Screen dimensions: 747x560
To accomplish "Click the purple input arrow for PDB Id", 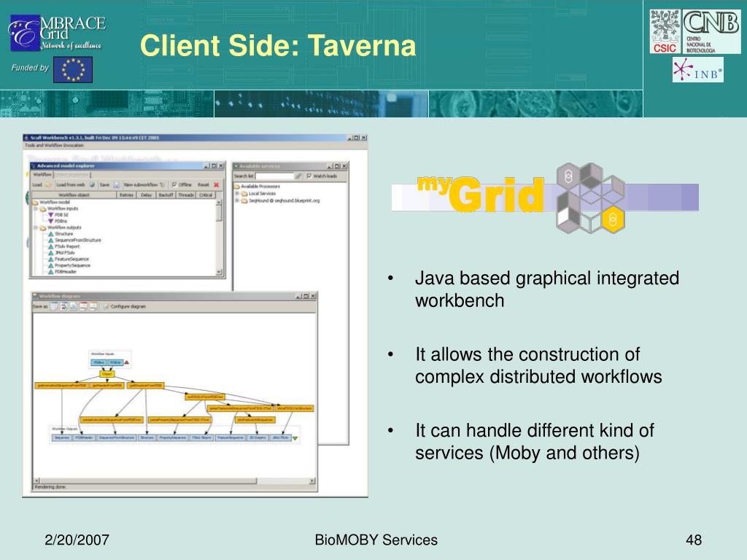I will click(x=50, y=215).
